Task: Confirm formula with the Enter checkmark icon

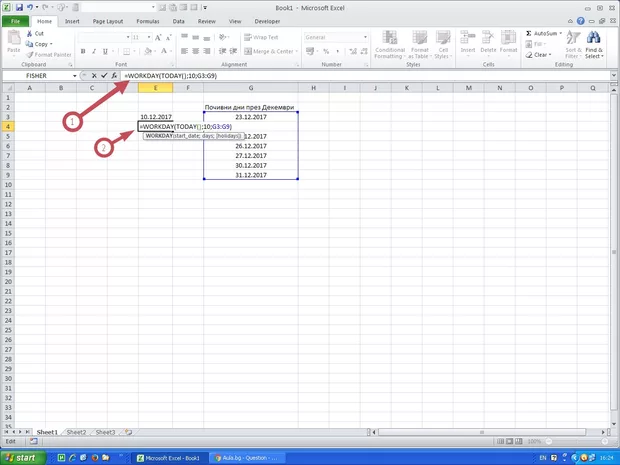Action: pos(103,76)
